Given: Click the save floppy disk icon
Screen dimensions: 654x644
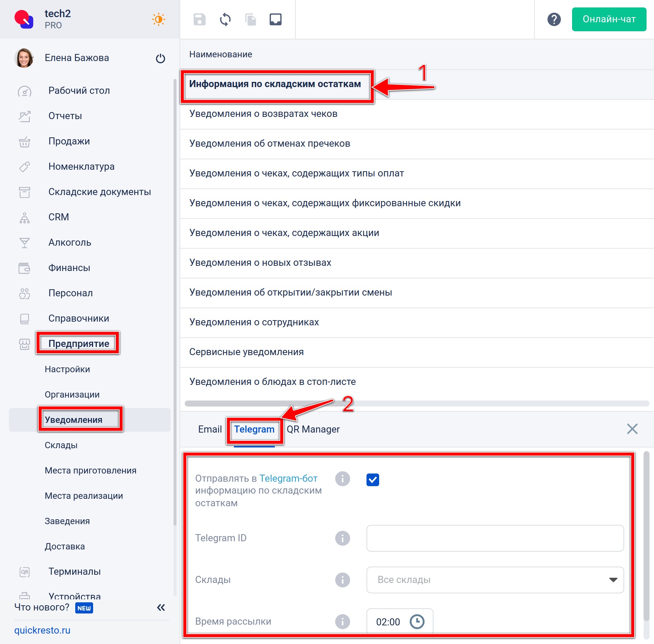Looking at the screenshot, I should (200, 19).
